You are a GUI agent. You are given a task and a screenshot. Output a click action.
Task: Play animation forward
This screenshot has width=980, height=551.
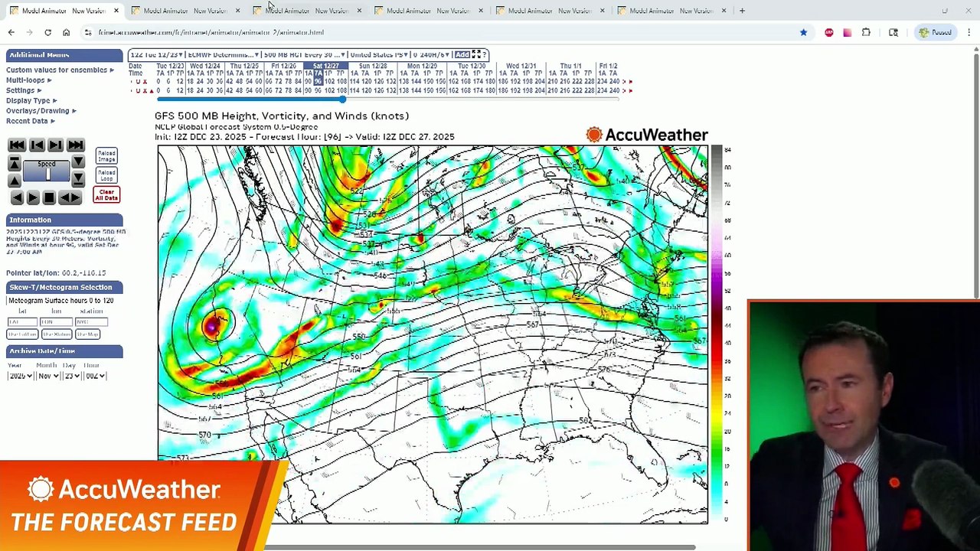[x=33, y=197]
